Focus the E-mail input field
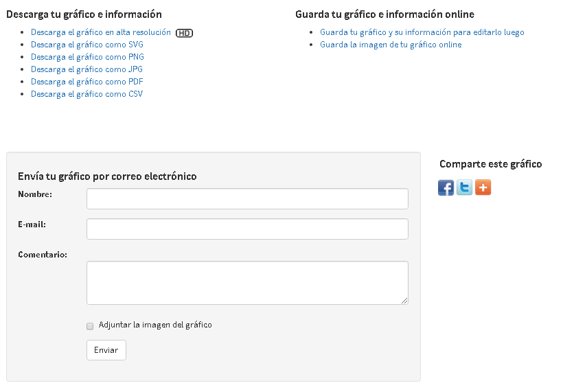563x392 pixels. point(247,229)
